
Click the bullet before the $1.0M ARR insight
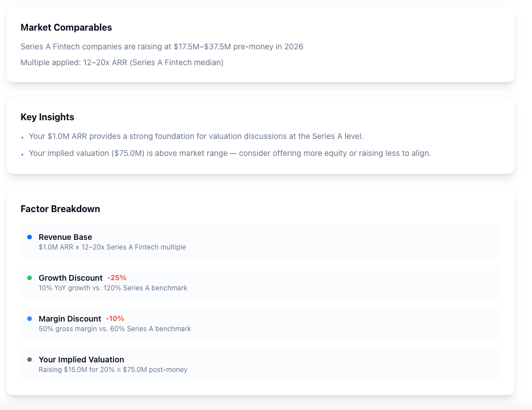coord(22,138)
